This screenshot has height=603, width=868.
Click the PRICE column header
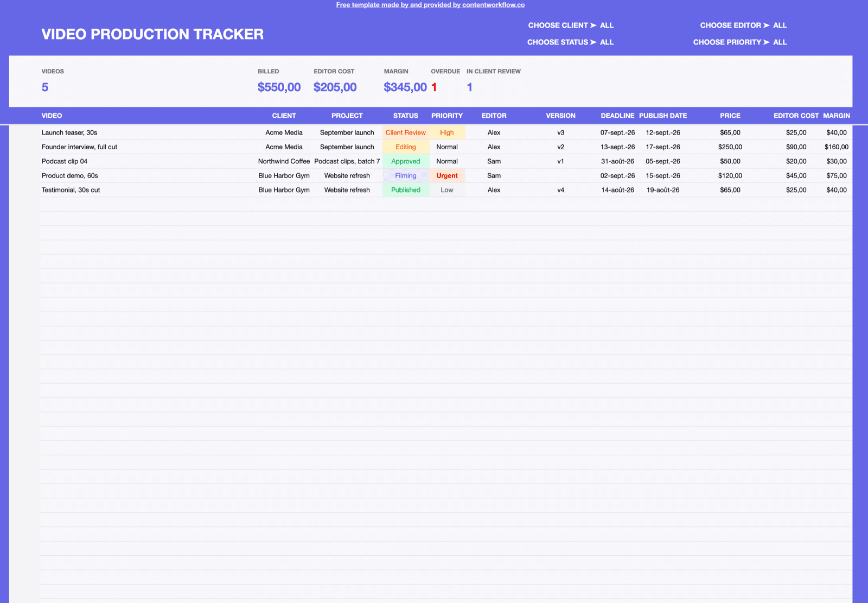click(730, 116)
